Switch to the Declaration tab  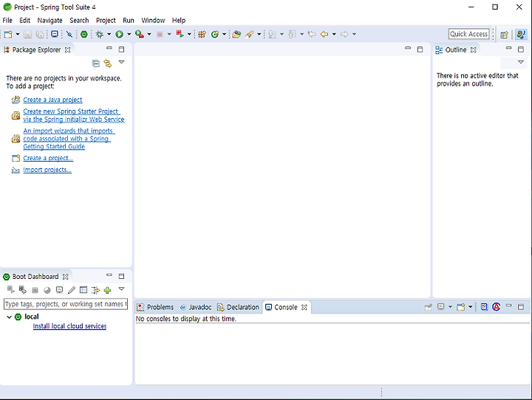pos(238,307)
